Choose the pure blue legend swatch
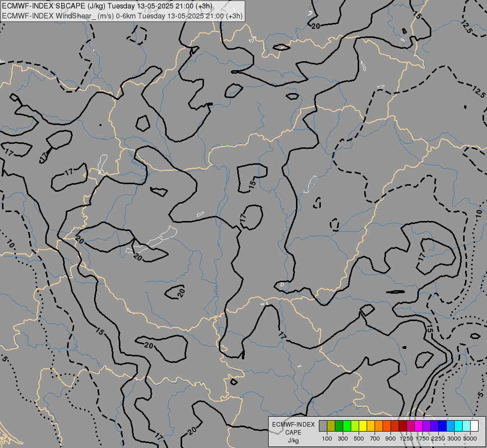The width and height of the screenshot is (487, 448). (443, 426)
